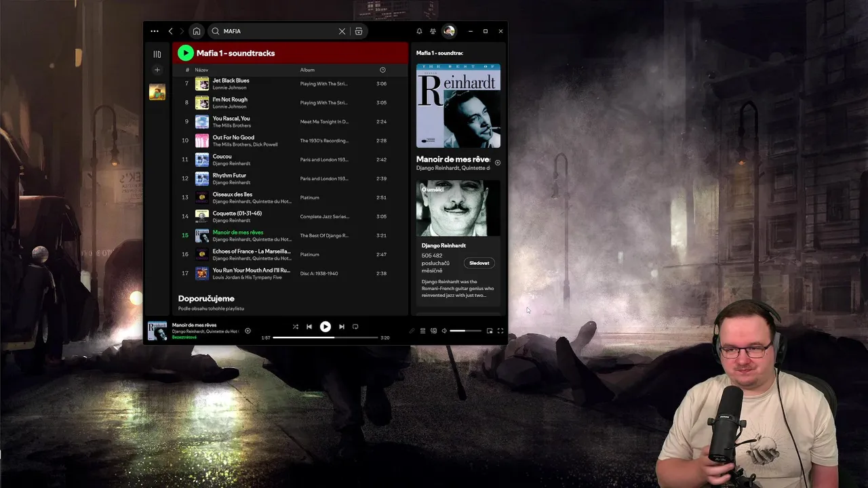Open album Disc A: 1938-1940
This screenshot has height=488, width=868.
coord(319,274)
